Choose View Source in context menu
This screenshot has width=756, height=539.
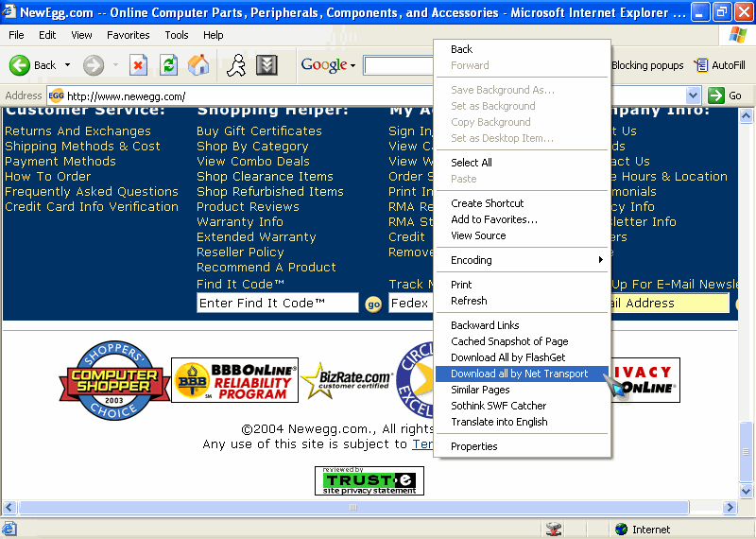click(524, 235)
